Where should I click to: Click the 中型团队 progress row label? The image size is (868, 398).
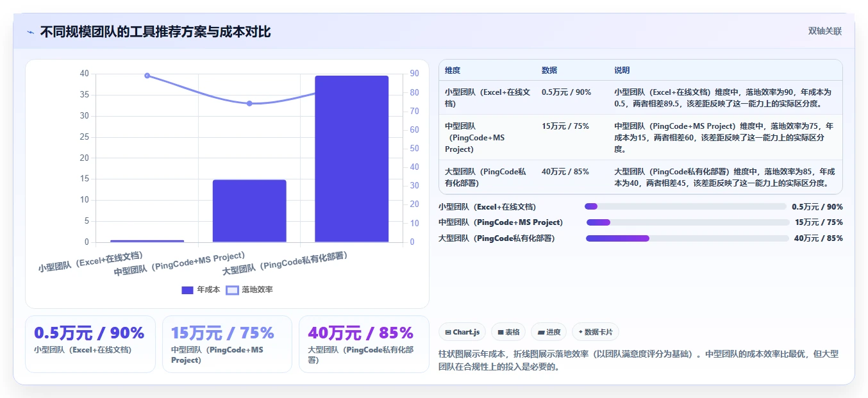pos(501,222)
